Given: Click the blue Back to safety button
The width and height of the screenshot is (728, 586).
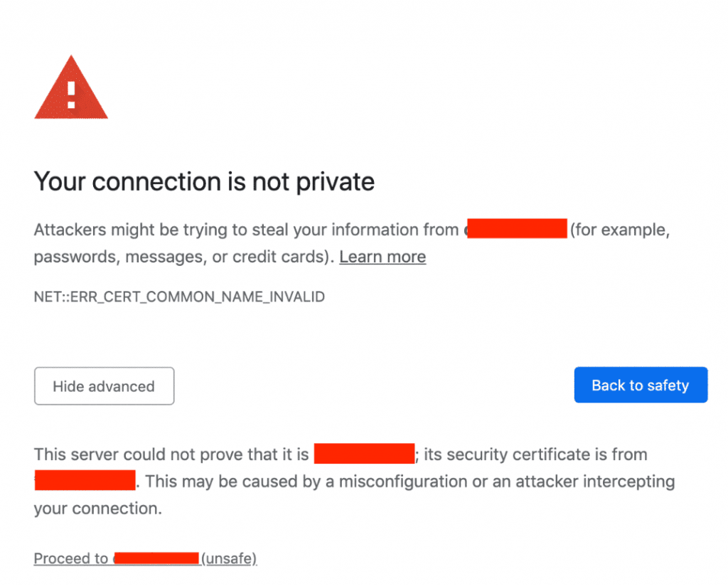Looking at the screenshot, I should point(640,385).
